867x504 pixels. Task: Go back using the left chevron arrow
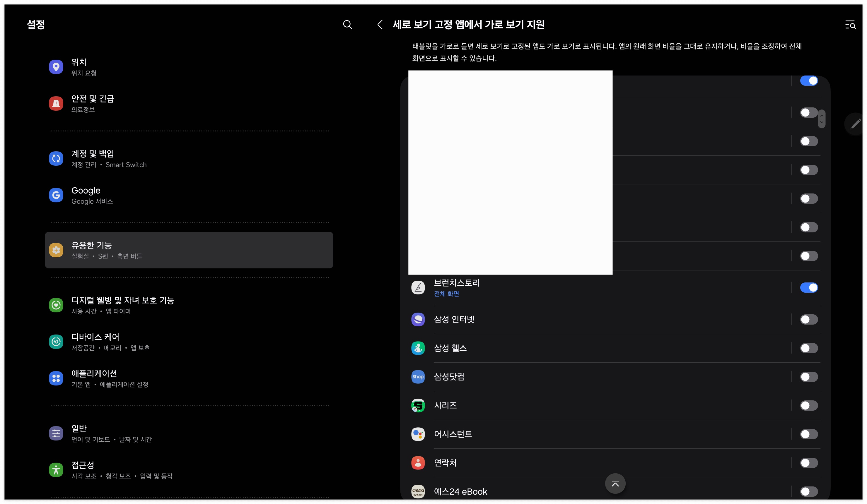[380, 24]
